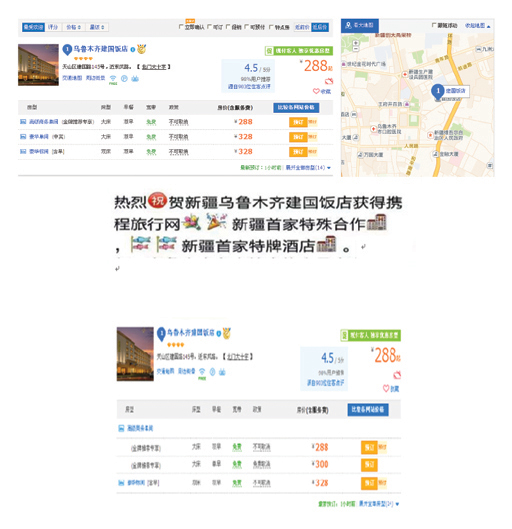Click the red gift icon under the top listing's 288 price
Image resolution: width=512 pixels, height=529 pixels.
click(329, 81)
